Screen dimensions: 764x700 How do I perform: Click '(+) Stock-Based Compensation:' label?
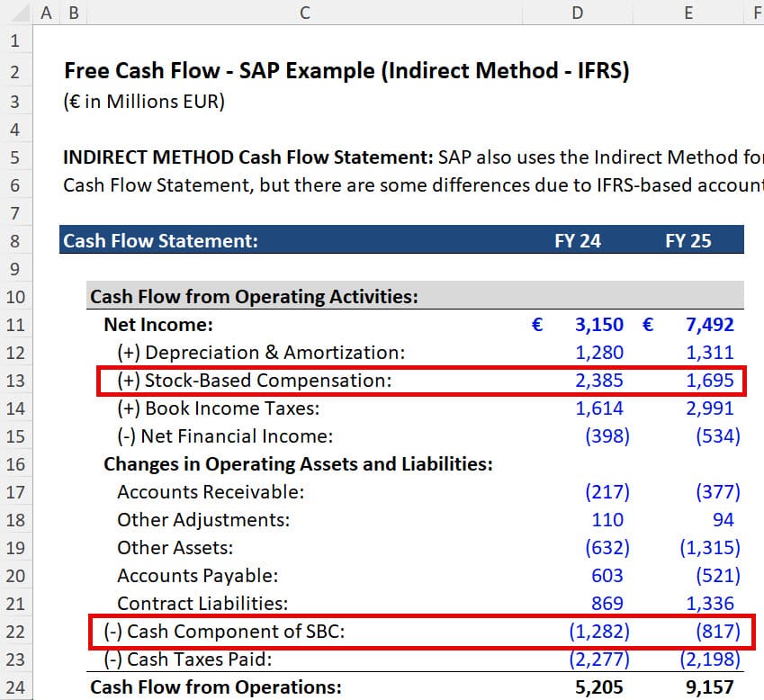pyautogui.click(x=255, y=381)
